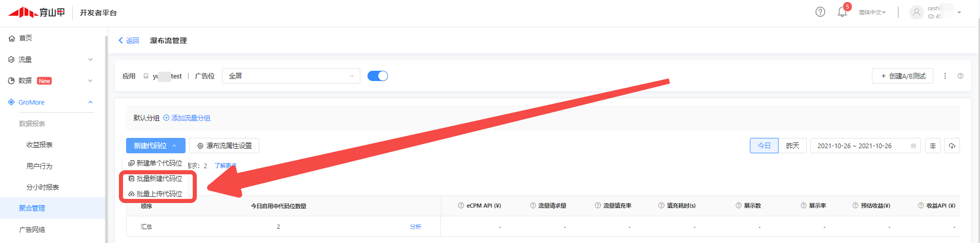Viewport: 980px width, 243px height.
Task: Click the user avatar icon
Action: coord(916,12)
